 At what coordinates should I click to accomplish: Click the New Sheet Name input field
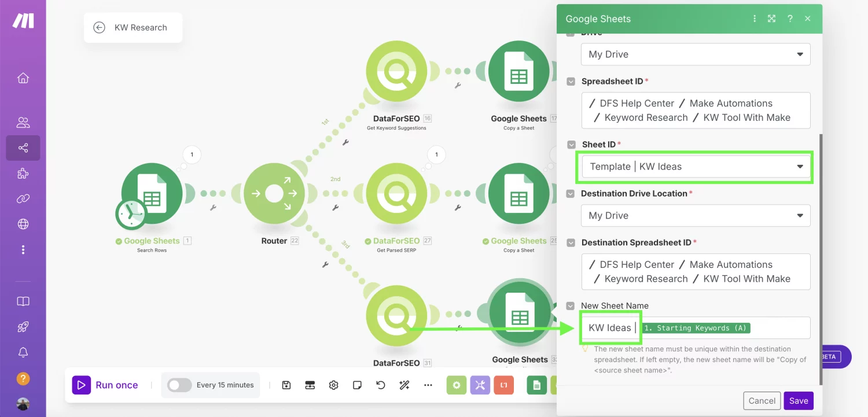696,328
